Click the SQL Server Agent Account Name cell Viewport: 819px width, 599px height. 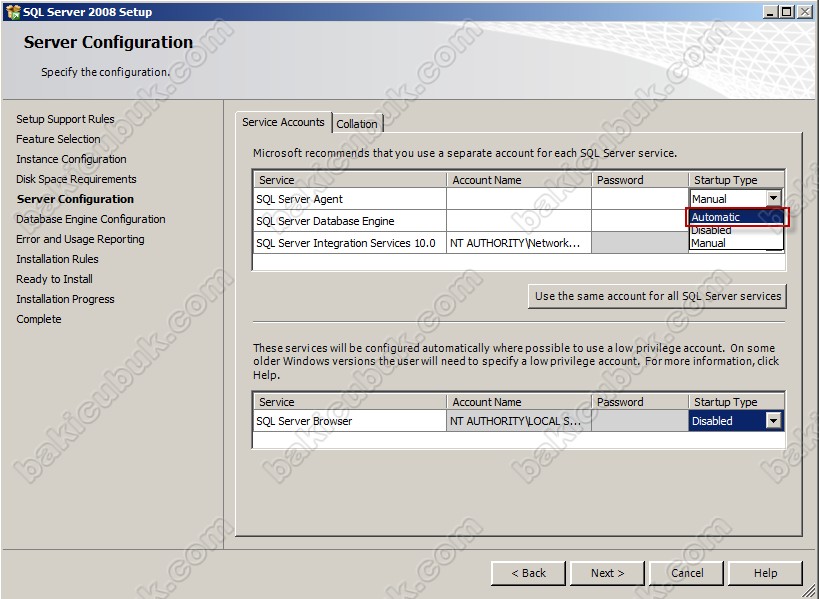coord(519,199)
